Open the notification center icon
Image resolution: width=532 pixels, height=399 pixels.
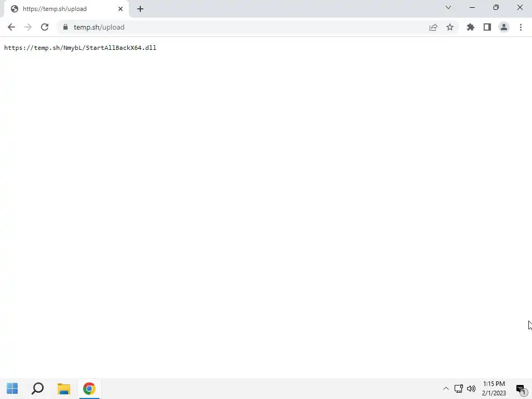point(521,389)
